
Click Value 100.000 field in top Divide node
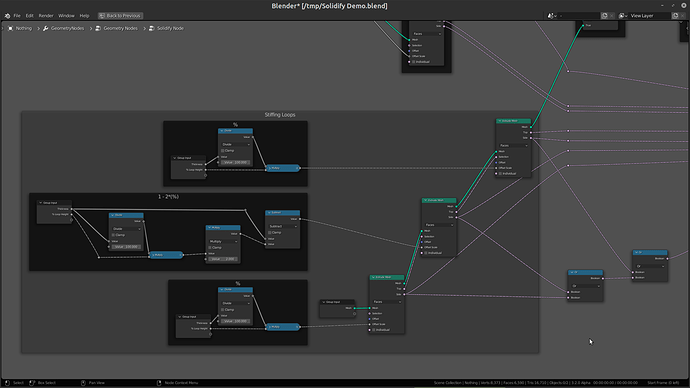[236, 162]
